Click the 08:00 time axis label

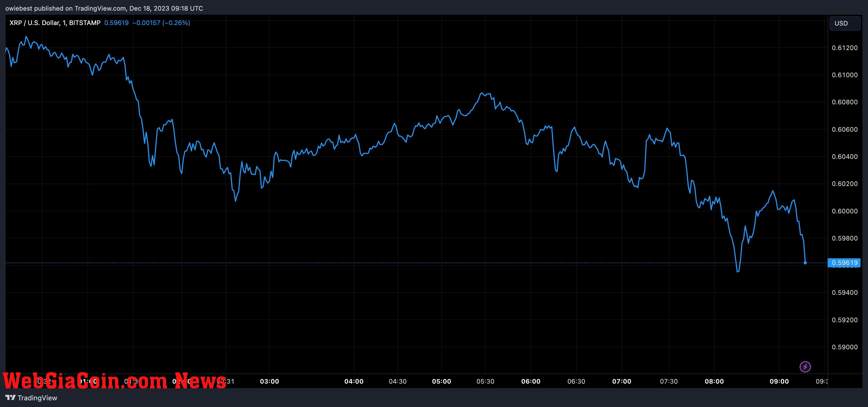(714, 381)
